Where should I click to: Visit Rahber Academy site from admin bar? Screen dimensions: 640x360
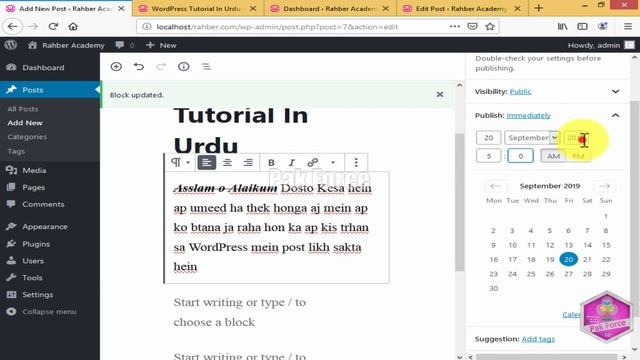pyautogui.click(x=66, y=45)
